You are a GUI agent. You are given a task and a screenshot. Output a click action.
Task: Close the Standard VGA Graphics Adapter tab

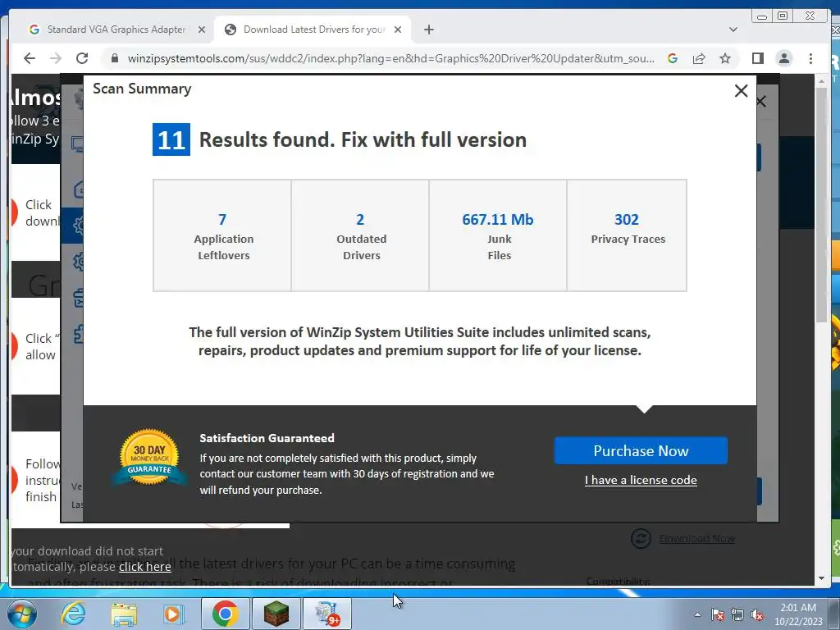(x=202, y=30)
